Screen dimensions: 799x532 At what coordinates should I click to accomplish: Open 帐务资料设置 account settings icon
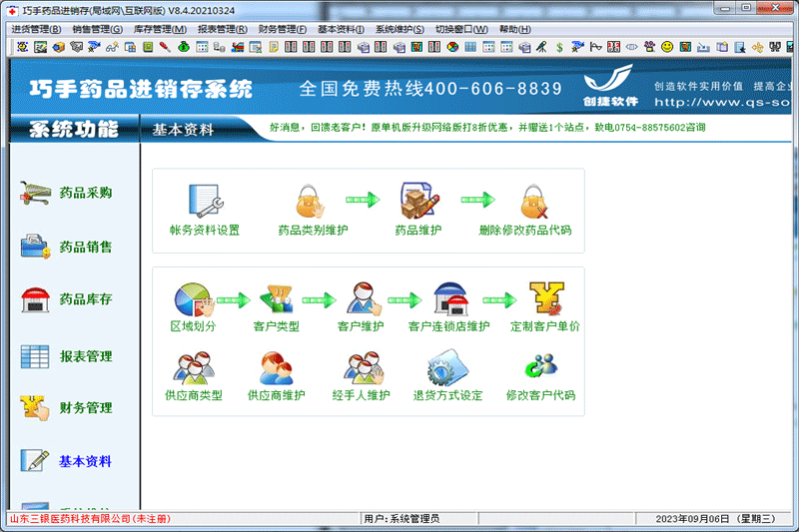pos(206,201)
